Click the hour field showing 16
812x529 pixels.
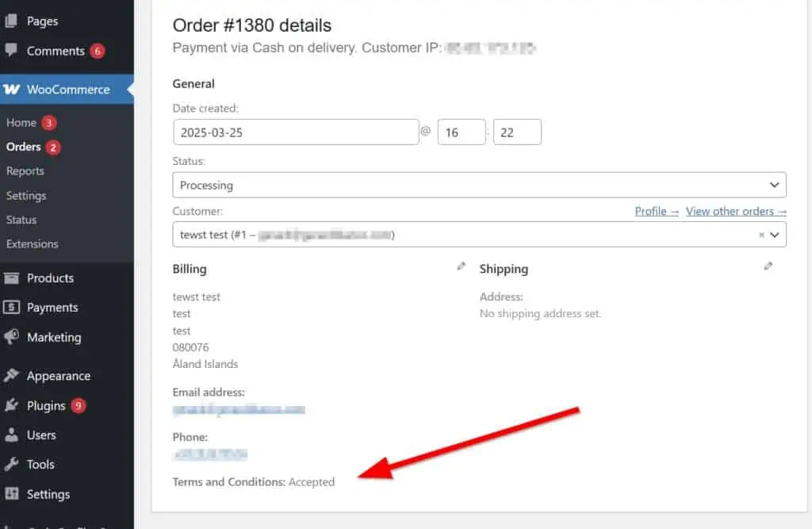click(462, 132)
